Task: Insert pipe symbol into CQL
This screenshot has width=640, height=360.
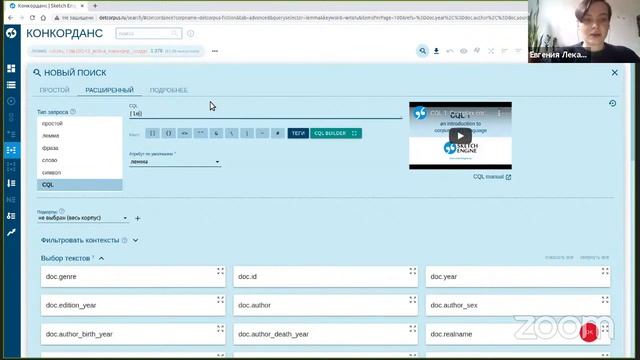Action: tap(247, 133)
